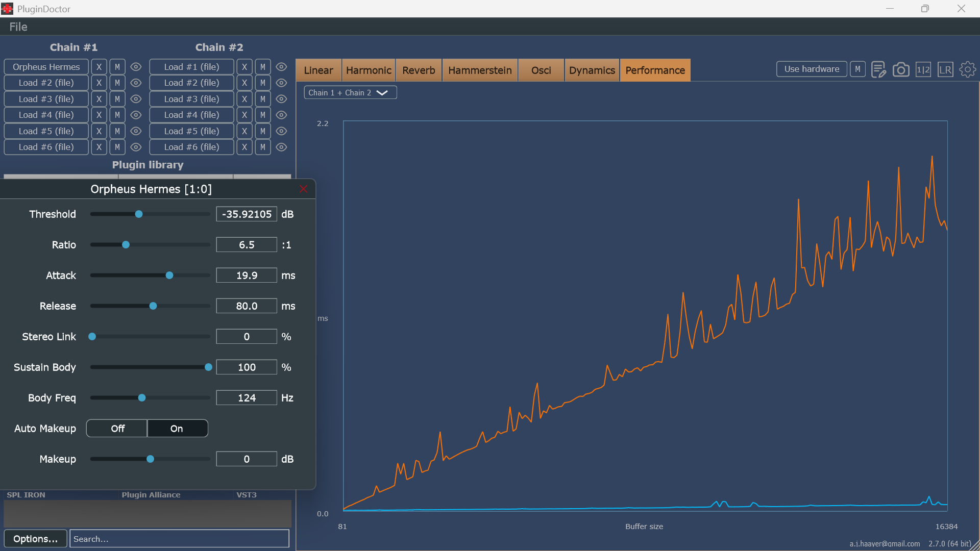Click the Attack value field 19.9
The image size is (980, 551).
247,275
